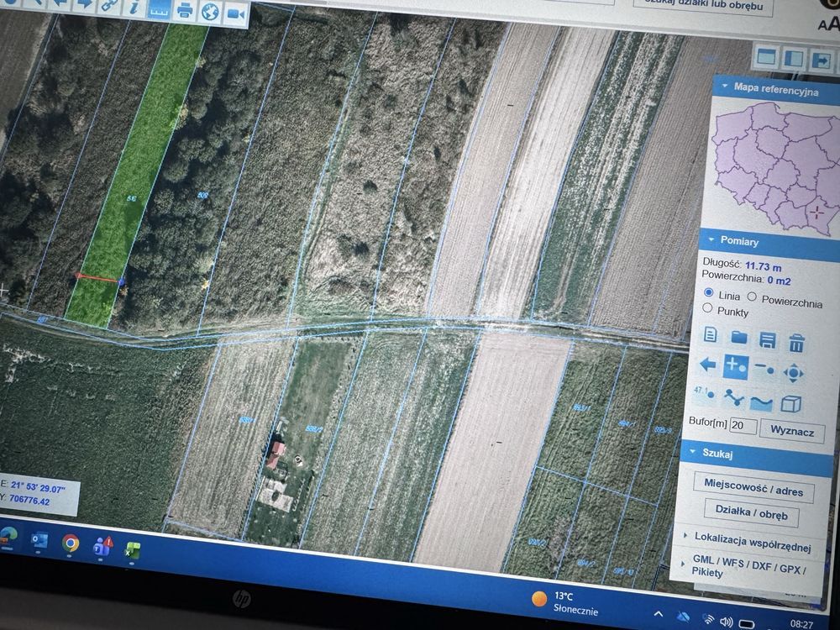Open the print map tool
Image resolution: width=840 pixels, height=630 pixels.
185,10
